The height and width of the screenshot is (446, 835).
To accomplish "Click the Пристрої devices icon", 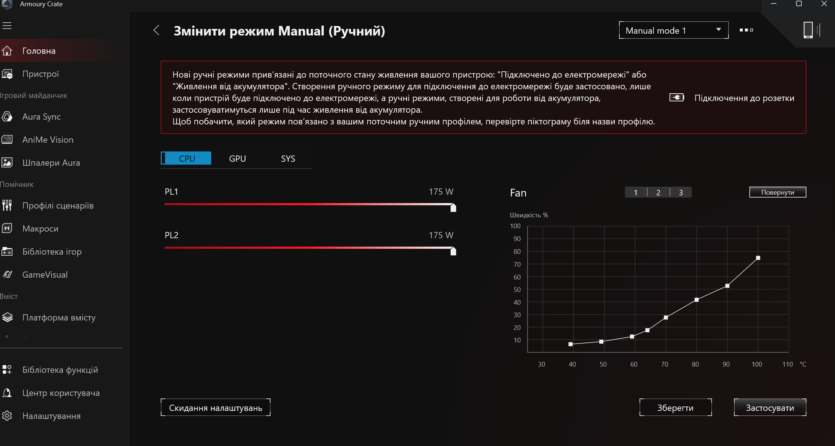I will coord(7,74).
